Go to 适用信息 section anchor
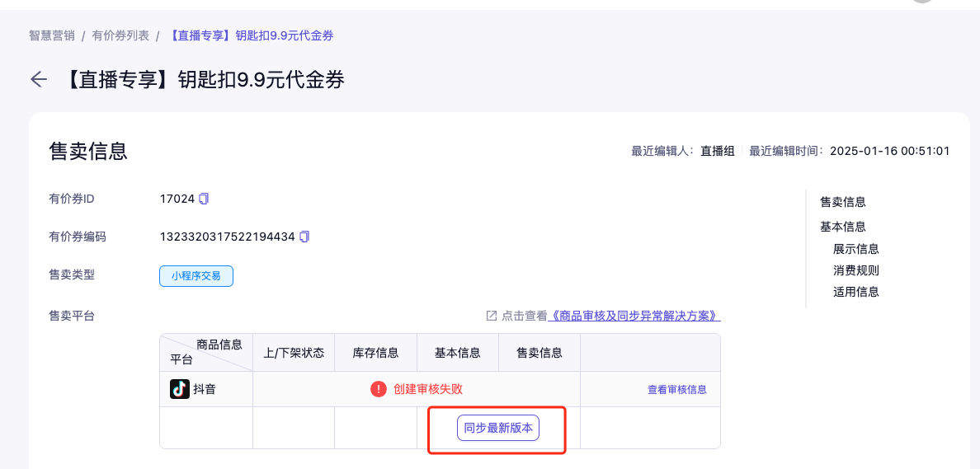 click(856, 292)
